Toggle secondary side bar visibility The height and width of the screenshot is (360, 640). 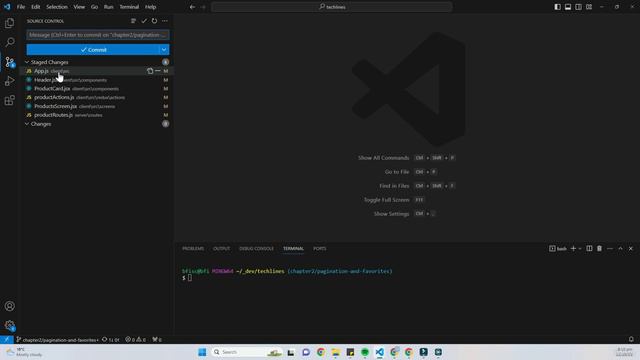(x=578, y=7)
